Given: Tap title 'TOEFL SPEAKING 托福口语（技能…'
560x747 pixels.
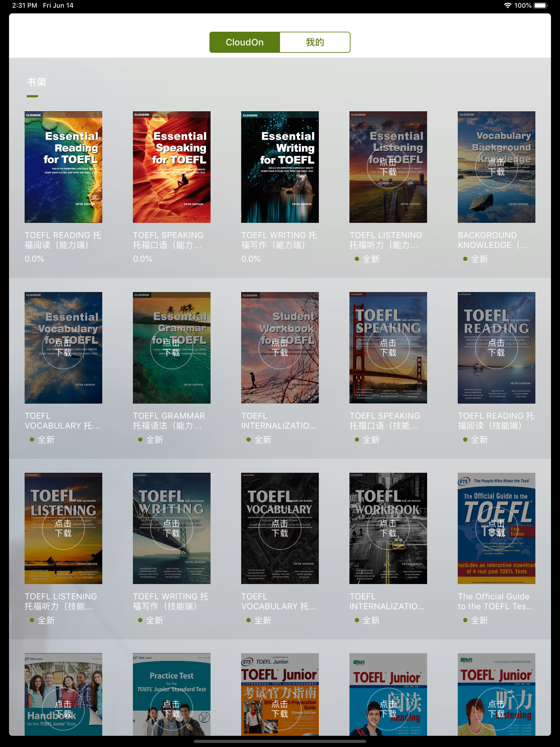Looking at the screenshot, I should [x=385, y=421].
